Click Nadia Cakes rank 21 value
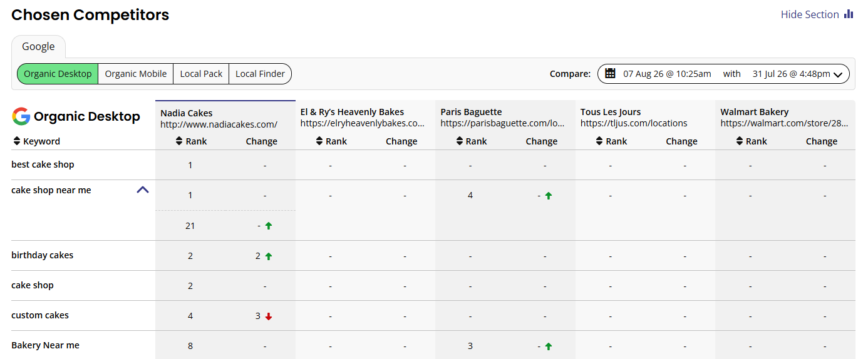Image resolution: width=868 pixels, height=359 pixels. point(190,226)
